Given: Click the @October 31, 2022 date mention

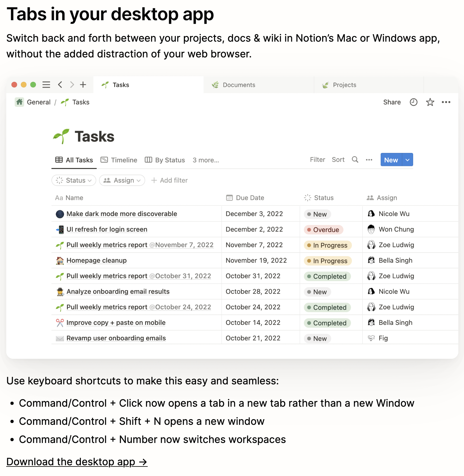Looking at the screenshot, I should click(x=180, y=276).
